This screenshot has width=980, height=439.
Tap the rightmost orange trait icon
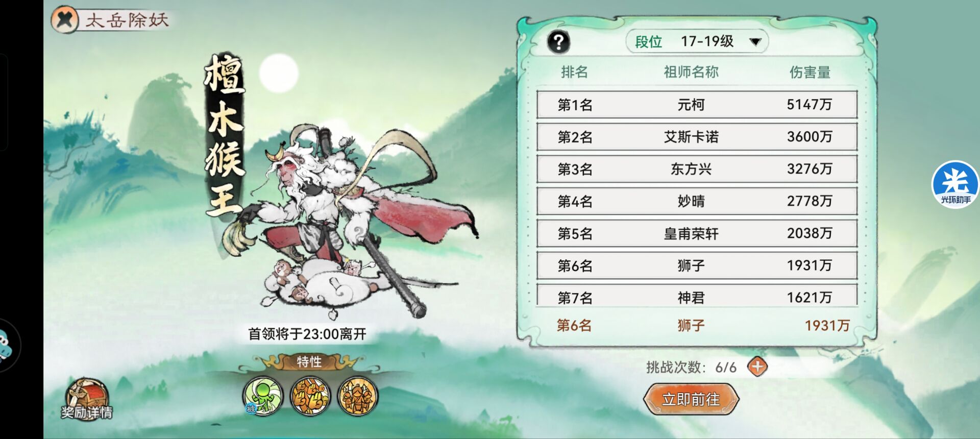(x=358, y=396)
